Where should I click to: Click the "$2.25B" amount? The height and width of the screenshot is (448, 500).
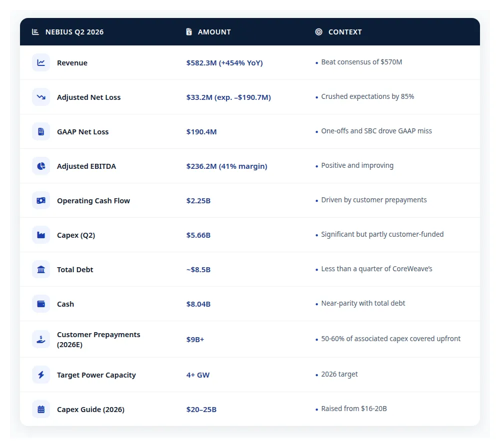[198, 201]
